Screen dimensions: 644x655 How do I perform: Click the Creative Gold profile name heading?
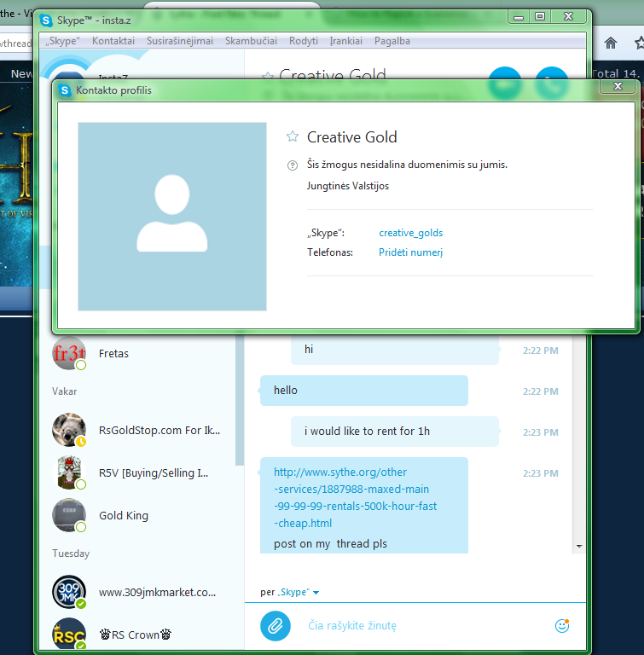352,137
